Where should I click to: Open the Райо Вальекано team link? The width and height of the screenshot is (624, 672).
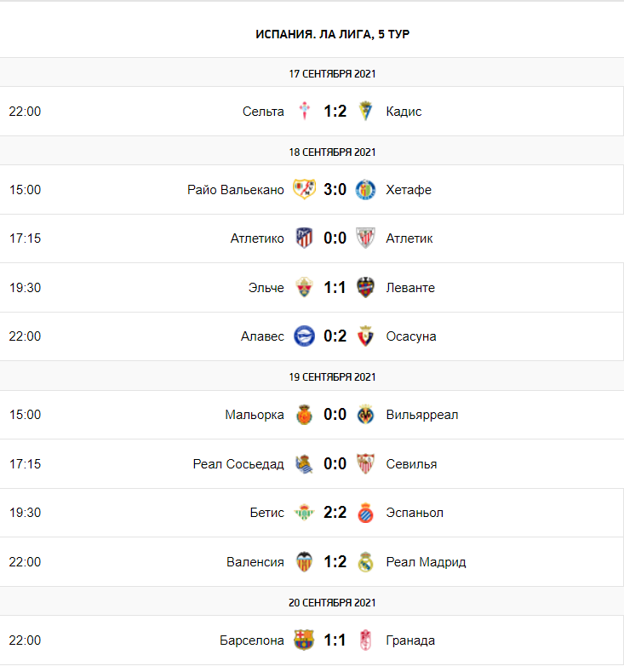pyautogui.click(x=236, y=190)
